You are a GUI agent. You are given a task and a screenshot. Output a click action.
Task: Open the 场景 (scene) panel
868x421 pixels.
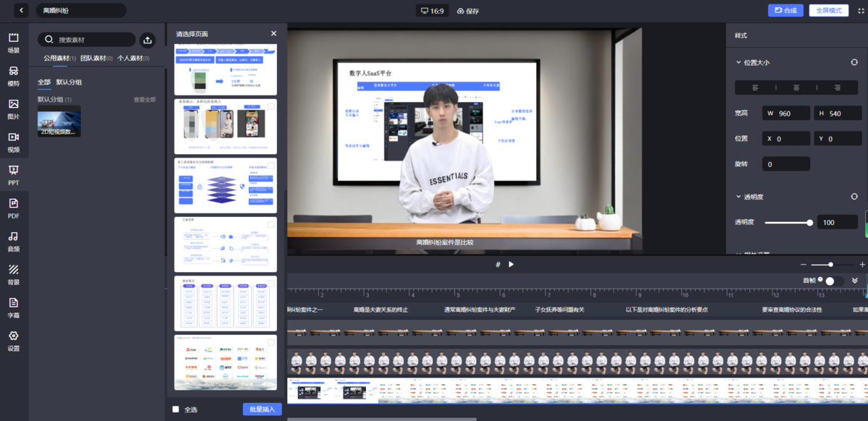(x=14, y=43)
